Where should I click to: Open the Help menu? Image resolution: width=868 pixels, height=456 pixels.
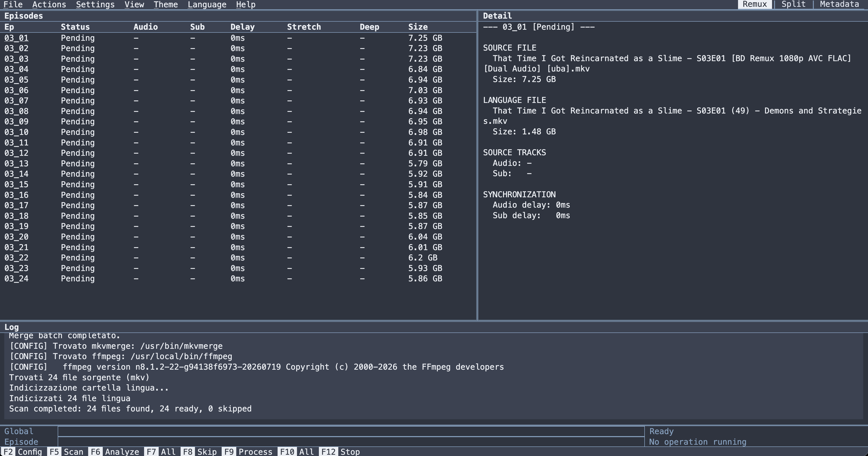pos(246,4)
